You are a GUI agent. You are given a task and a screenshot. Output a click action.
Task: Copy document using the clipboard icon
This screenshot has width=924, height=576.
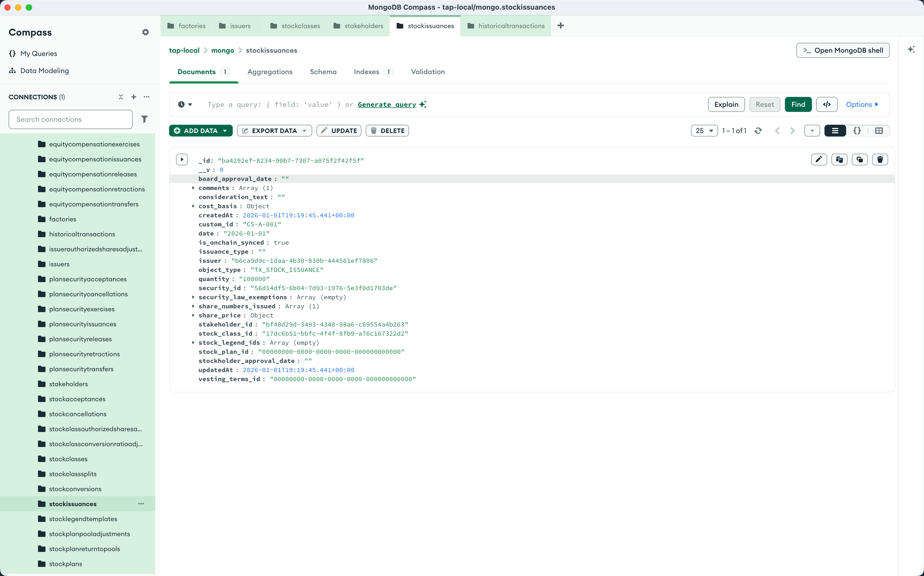[839, 159]
